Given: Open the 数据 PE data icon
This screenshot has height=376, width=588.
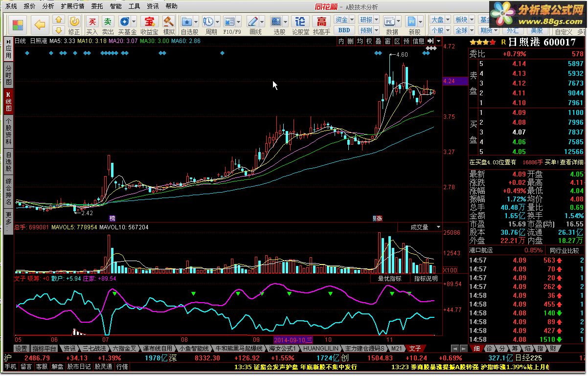Looking at the screenshot, I should [x=390, y=24].
